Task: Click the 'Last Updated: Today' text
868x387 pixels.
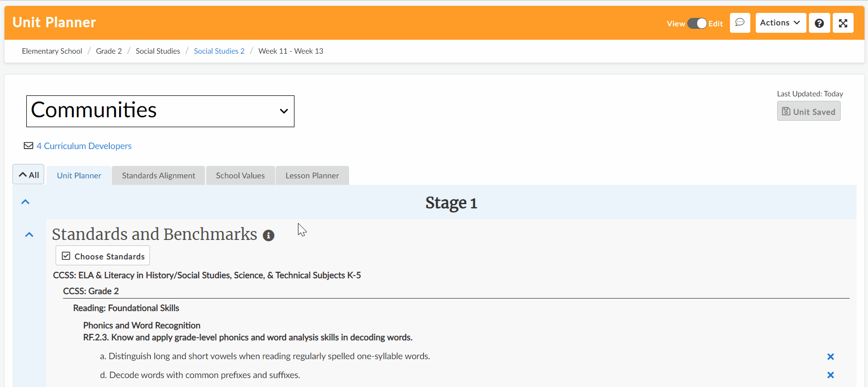Action: [810, 94]
